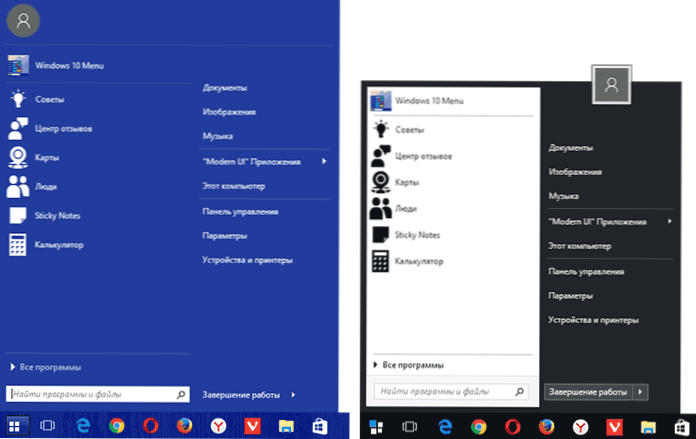Launch Vivaldi from the dark taskbar
Image resolution: width=696 pixels, height=439 pixels.
coord(614,427)
